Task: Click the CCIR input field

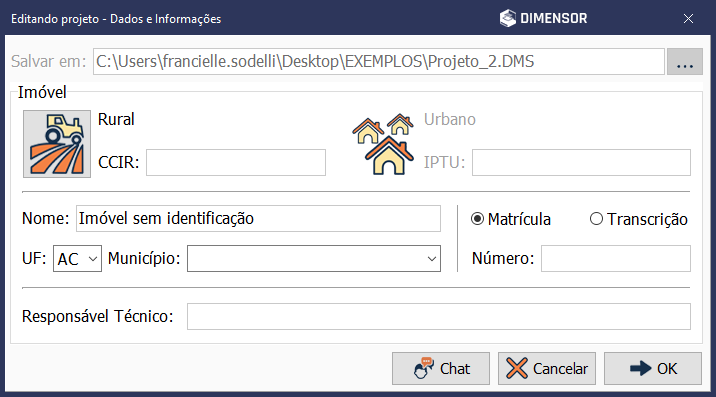Action: coord(236,162)
